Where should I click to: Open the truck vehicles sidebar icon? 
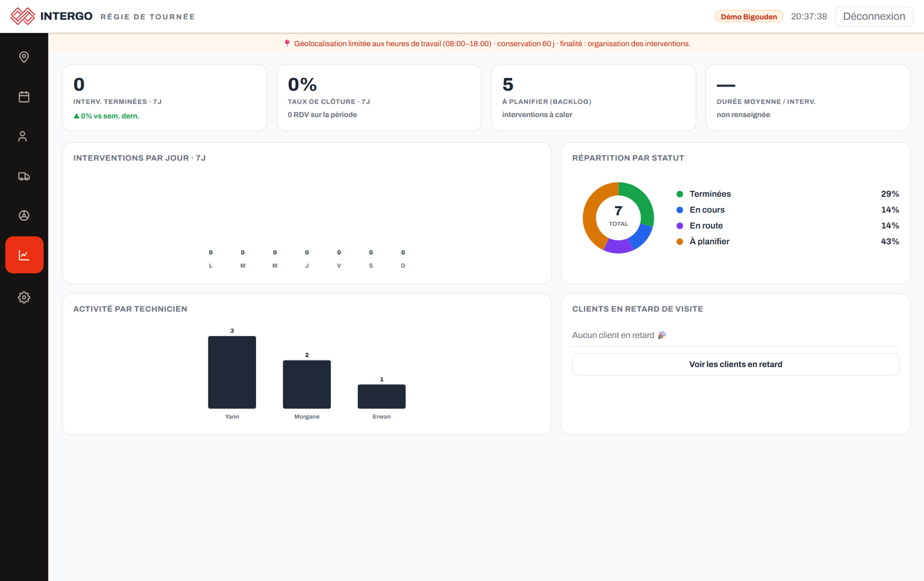24,176
